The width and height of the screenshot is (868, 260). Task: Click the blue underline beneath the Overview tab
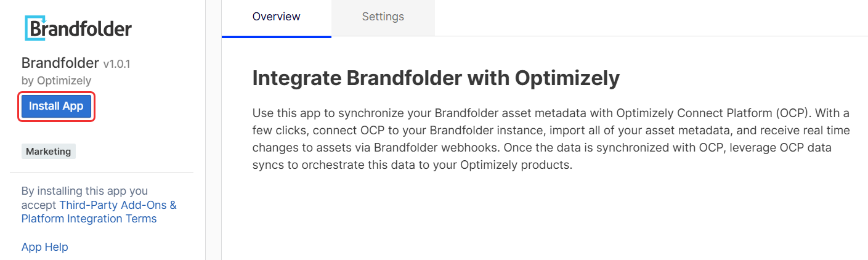click(276, 36)
